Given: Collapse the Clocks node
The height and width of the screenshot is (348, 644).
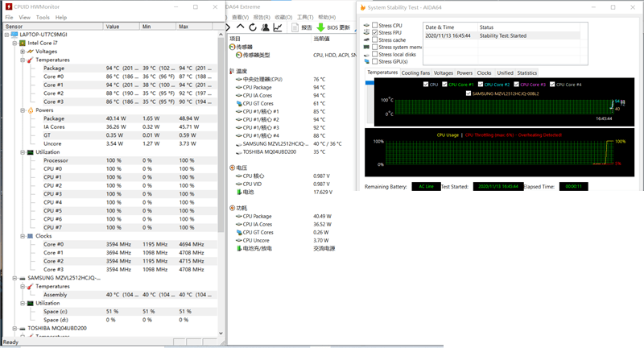Looking at the screenshot, I should point(23,236).
